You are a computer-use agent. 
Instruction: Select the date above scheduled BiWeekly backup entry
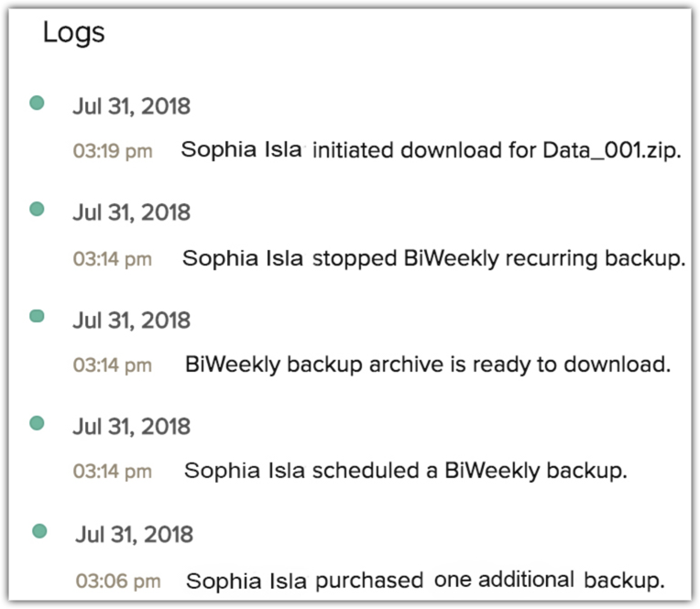tap(132, 426)
